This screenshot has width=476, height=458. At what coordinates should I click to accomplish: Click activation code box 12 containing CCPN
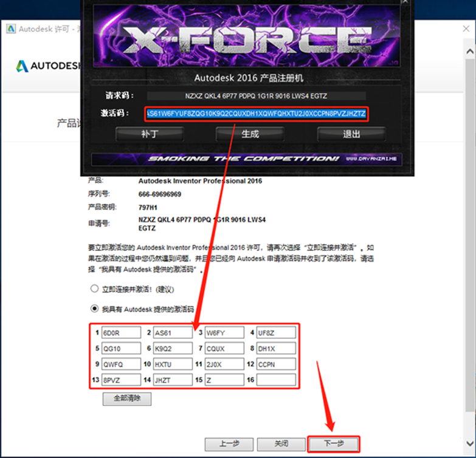point(276,364)
